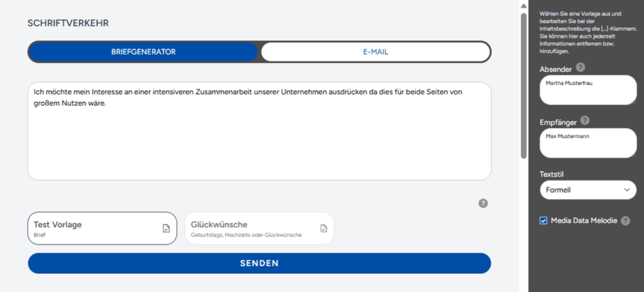Click the scrollbar up arrow
Viewport: 644px width, 292px height.
point(523,5)
